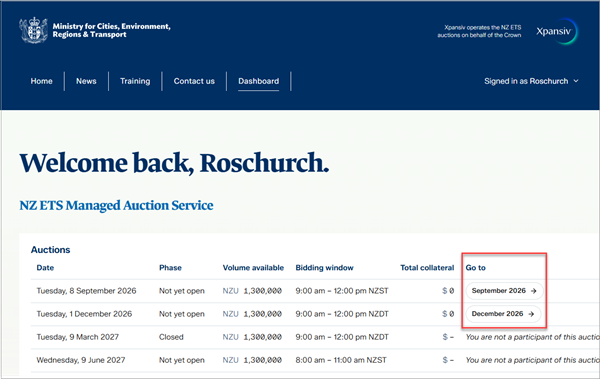Screen dimensions: 600x379
Task: Click the Go to column header
Action: 476,268
